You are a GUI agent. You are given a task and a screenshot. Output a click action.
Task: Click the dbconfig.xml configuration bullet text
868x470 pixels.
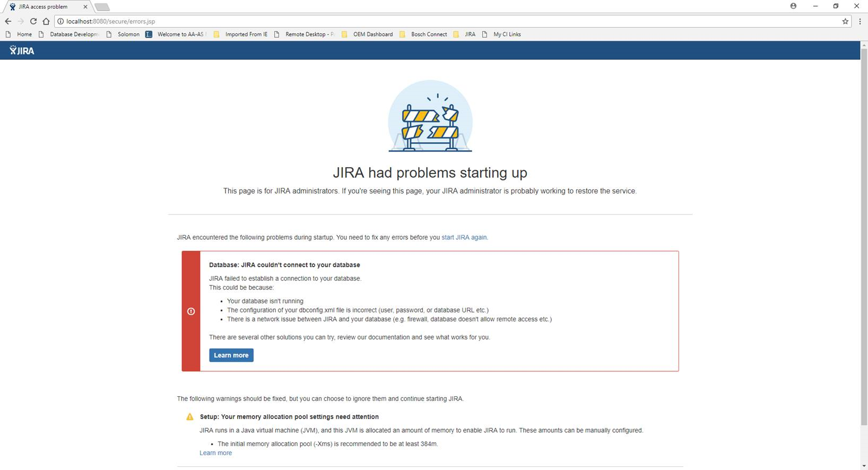(358, 310)
